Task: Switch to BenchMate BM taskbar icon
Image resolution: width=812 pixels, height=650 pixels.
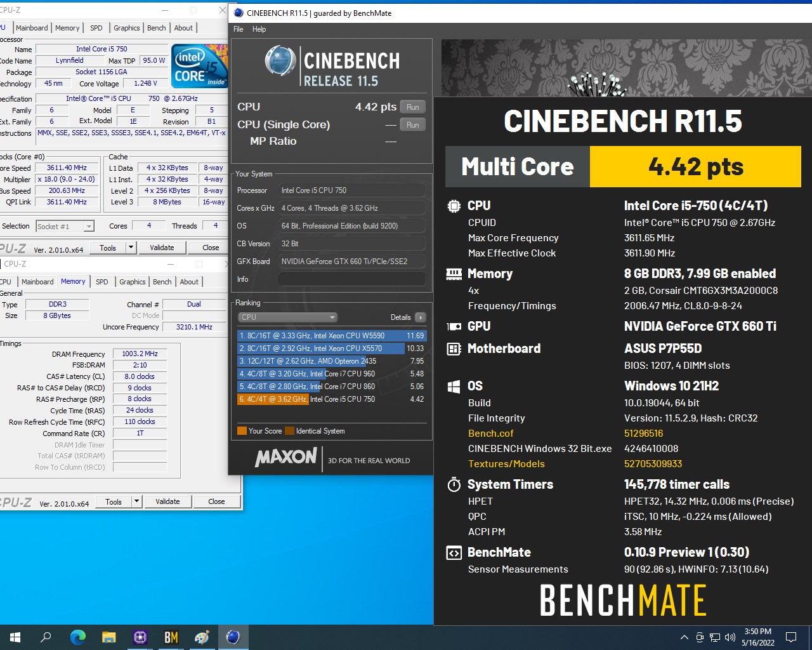Action: 171,637
